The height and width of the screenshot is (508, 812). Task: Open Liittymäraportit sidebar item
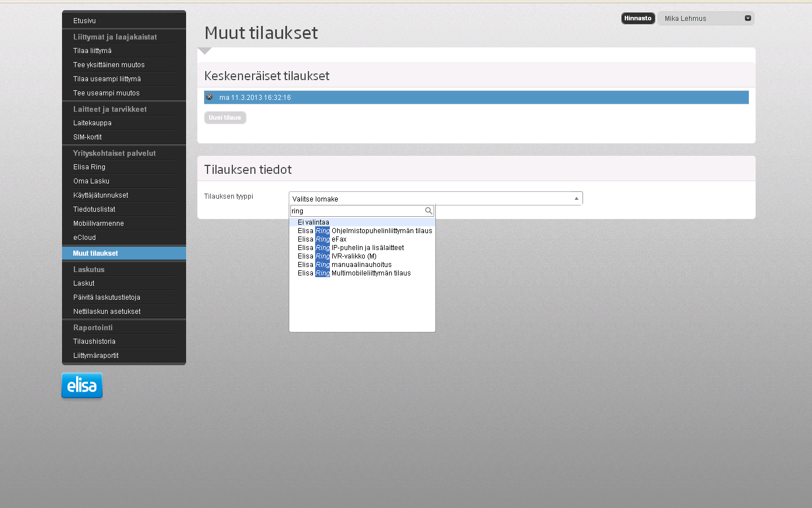click(96, 356)
